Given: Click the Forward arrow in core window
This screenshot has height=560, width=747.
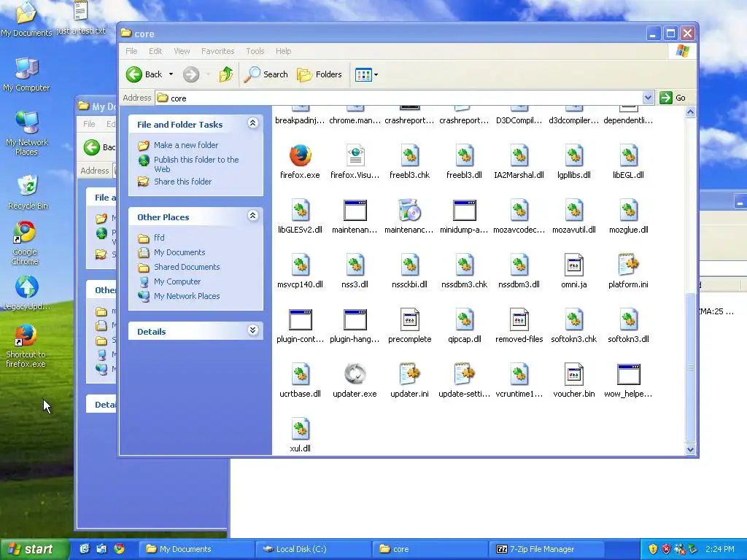Looking at the screenshot, I should [x=191, y=74].
